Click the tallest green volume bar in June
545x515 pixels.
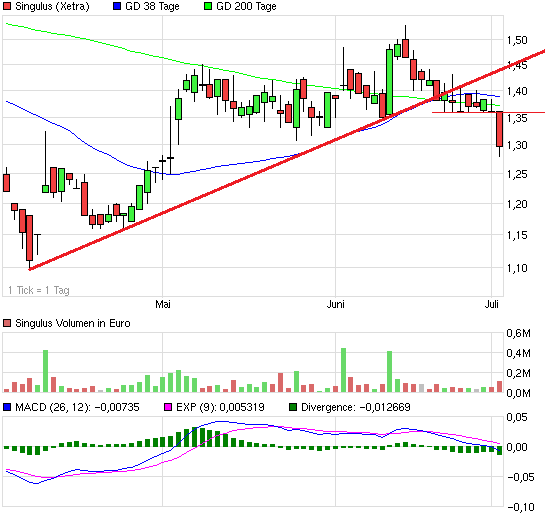click(343, 370)
